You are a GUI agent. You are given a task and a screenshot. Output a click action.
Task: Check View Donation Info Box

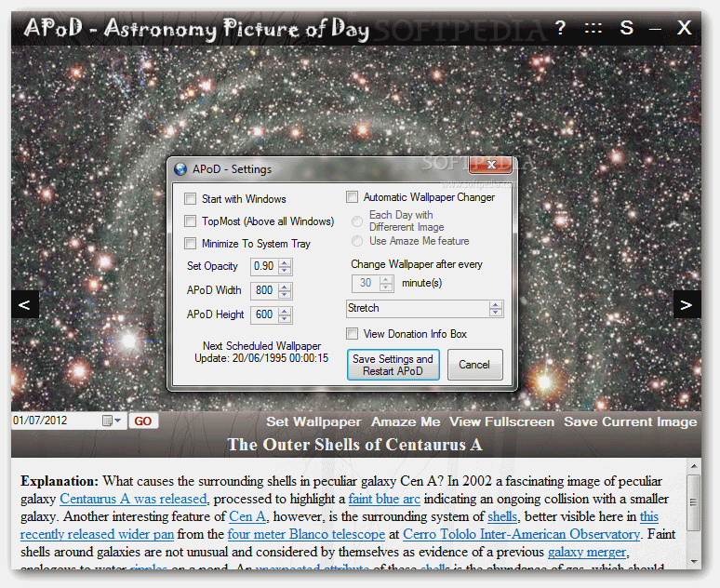353,333
